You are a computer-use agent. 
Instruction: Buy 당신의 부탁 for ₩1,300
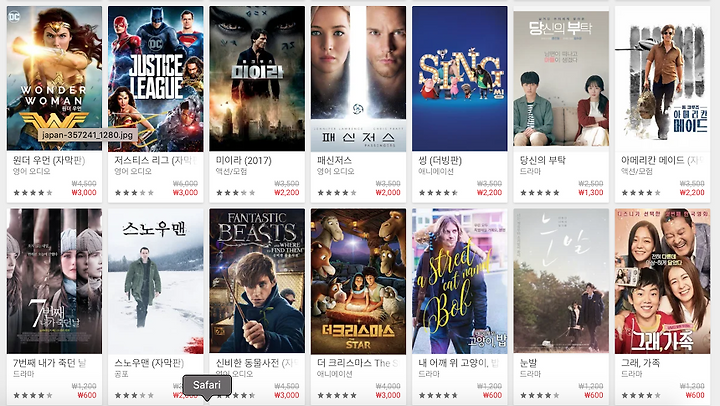[x=591, y=192]
